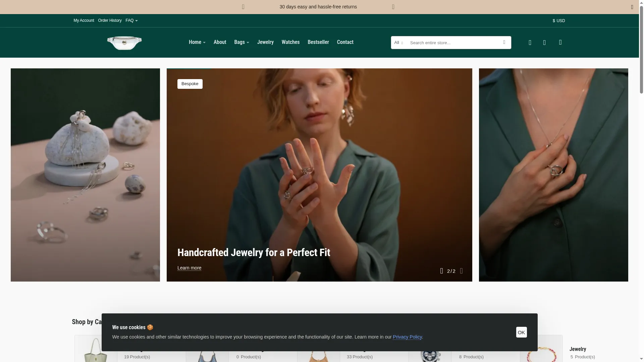
Task: Expand the FAQ dropdown
Action: pos(131,21)
